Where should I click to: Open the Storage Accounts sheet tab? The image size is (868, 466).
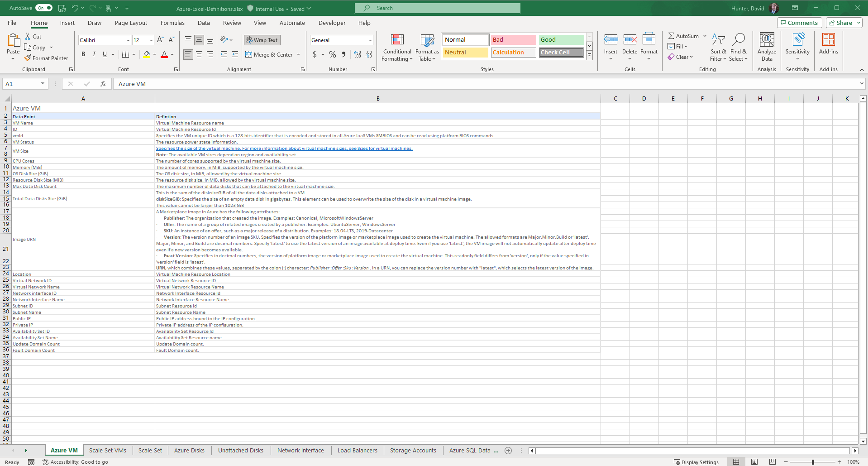(412, 450)
